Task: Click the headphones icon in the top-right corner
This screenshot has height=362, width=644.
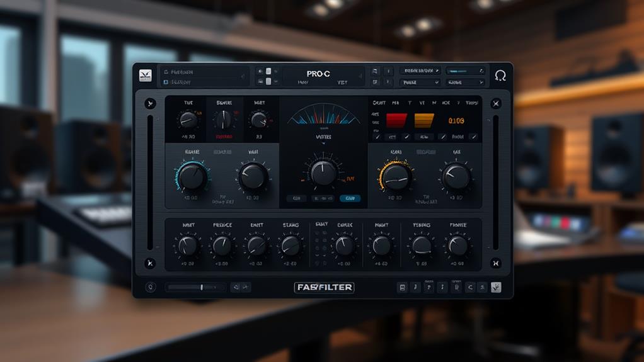Action: coord(500,76)
